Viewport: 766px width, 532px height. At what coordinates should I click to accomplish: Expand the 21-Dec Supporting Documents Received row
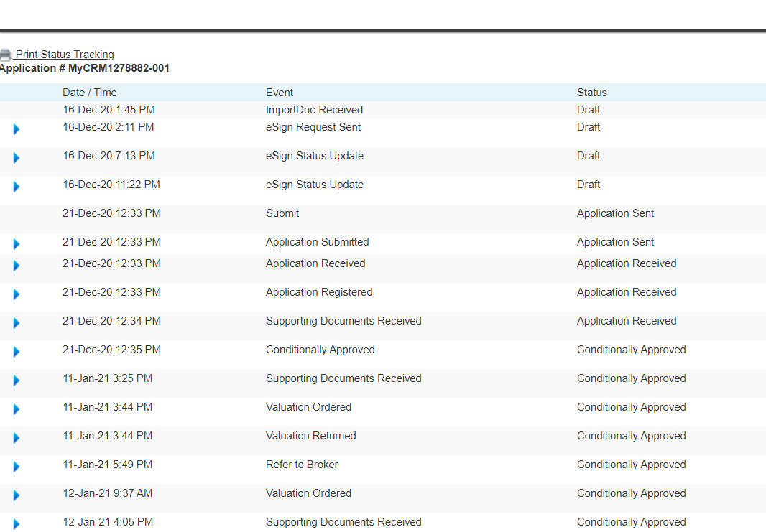pyautogui.click(x=15, y=323)
